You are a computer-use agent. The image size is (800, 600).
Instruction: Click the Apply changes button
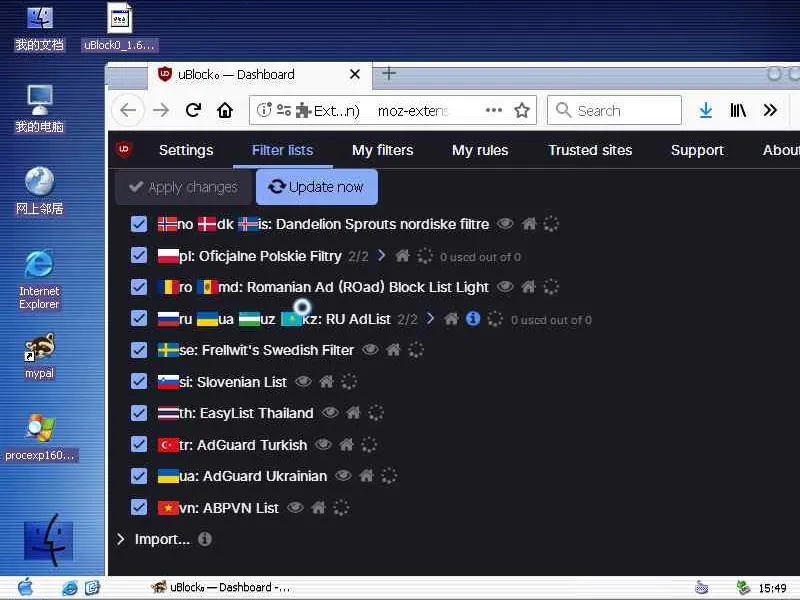click(184, 187)
